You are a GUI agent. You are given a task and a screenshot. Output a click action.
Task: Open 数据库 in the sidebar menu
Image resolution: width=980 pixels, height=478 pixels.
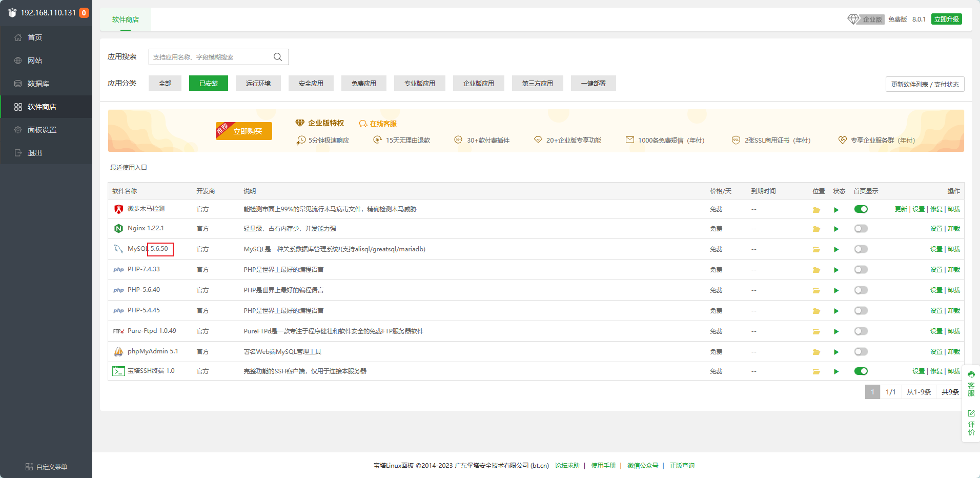coord(38,84)
